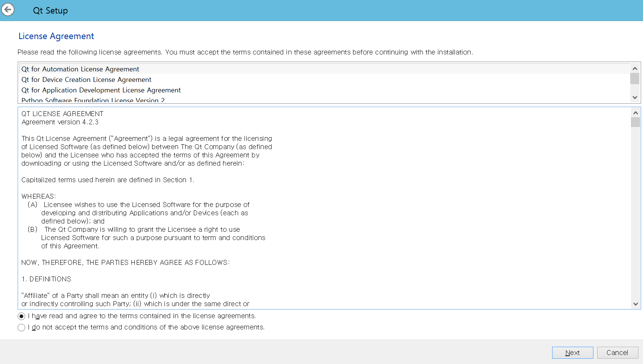Click the license list scroll up arrow
This screenshot has width=643, height=364.
[x=635, y=68]
